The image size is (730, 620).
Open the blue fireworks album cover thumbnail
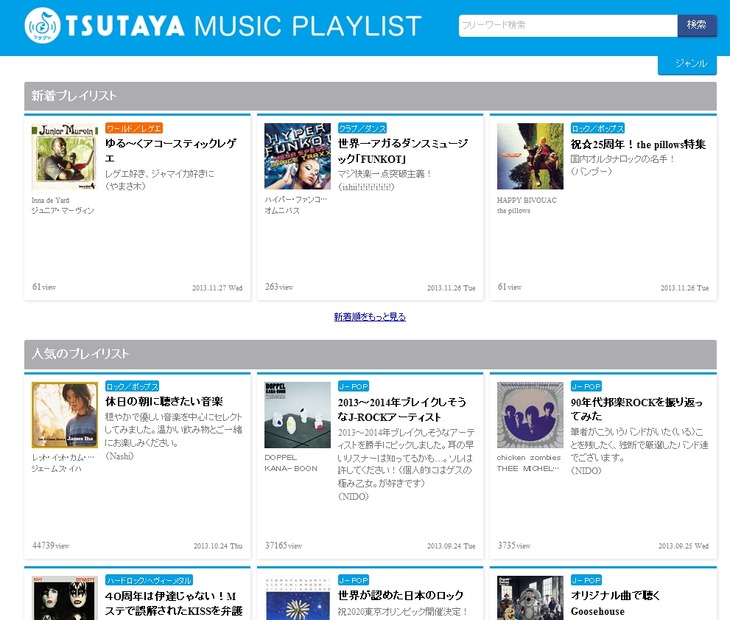(297, 598)
